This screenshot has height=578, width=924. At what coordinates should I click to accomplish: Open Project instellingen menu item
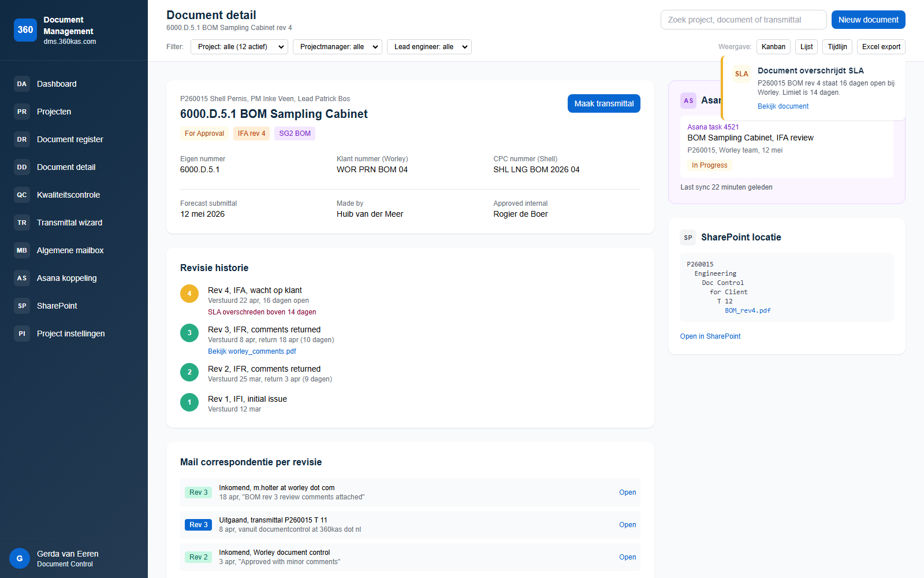74,334
